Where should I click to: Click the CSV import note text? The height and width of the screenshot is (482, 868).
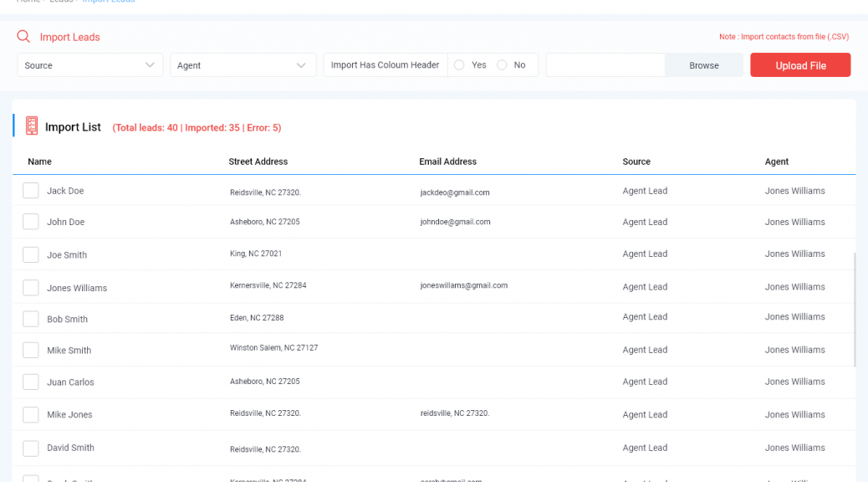click(784, 37)
